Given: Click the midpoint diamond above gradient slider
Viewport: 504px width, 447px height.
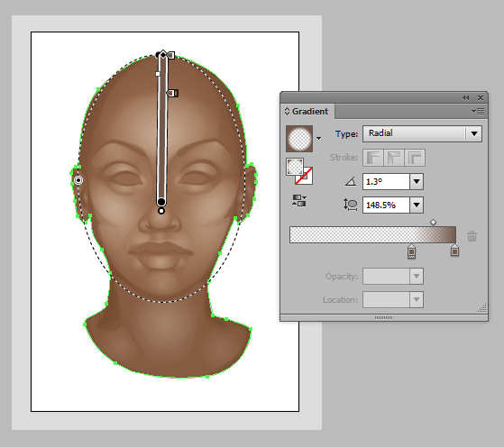Looking at the screenshot, I should pos(434,222).
